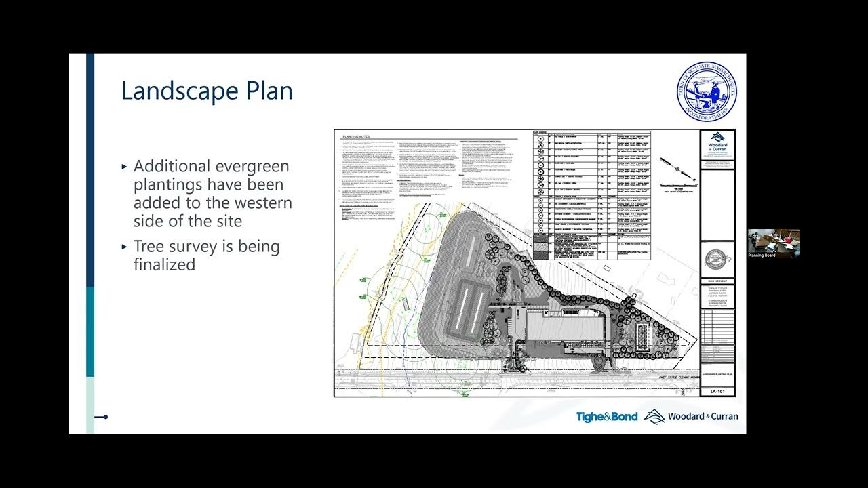
Task: Select the "Additional evergreen plantings" bullet text
Action: pyautogui.click(x=212, y=193)
